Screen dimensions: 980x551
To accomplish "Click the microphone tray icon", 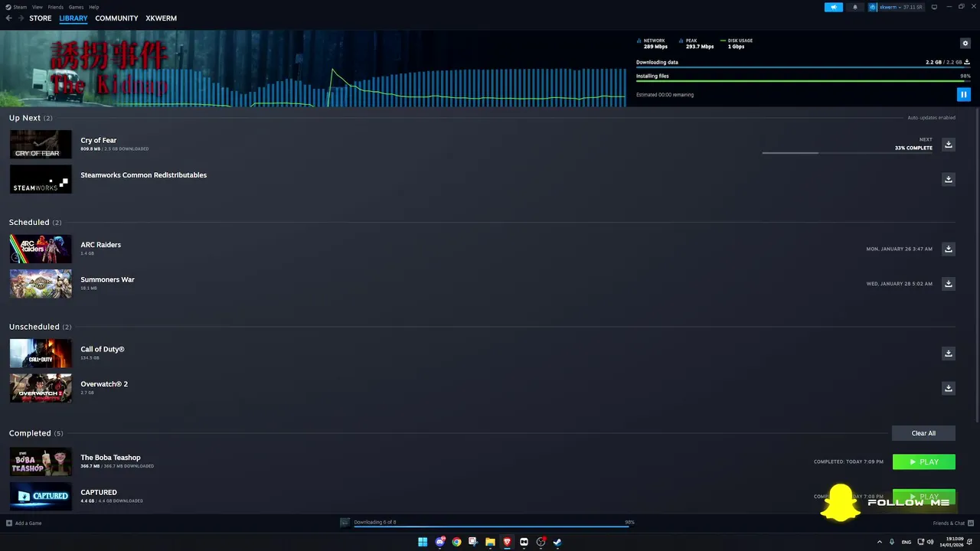I will [x=892, y=542].
